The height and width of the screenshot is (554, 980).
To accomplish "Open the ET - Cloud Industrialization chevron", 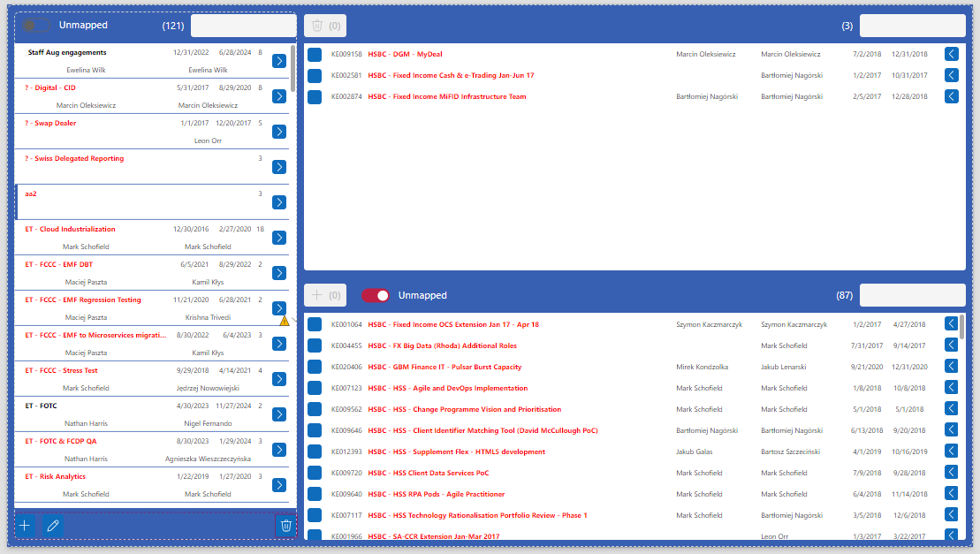I will 279,238.
